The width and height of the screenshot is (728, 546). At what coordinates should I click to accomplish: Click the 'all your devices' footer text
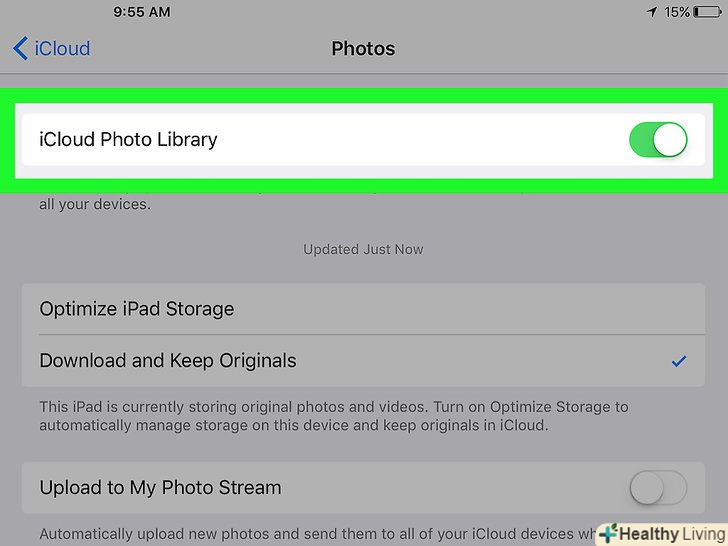point(95,204)
